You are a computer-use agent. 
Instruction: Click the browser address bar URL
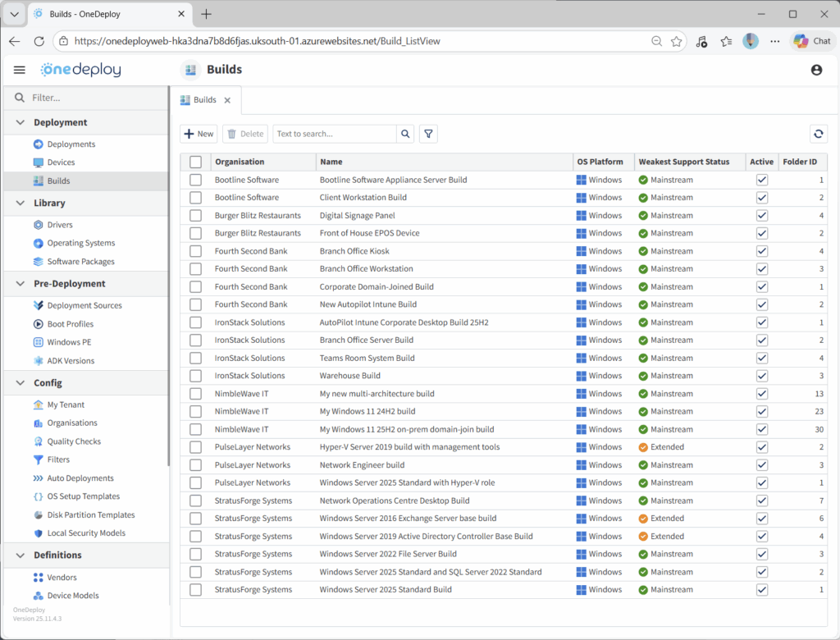[x=257, y=41]
